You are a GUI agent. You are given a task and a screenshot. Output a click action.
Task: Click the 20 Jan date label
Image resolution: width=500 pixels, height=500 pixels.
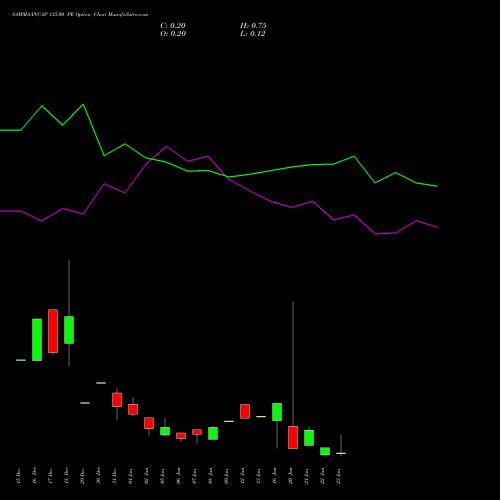click(290, 476)
